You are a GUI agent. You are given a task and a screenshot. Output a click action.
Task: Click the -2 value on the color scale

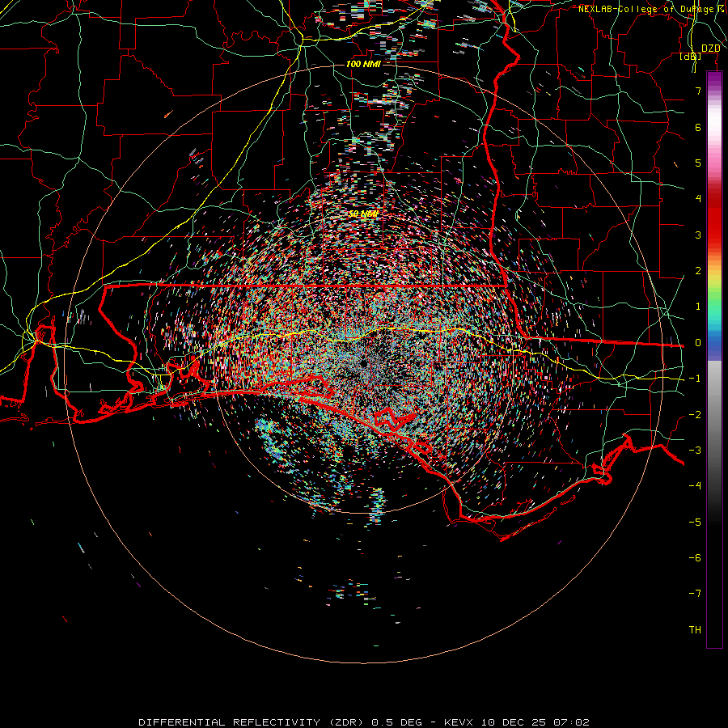(x=695, y=415)
